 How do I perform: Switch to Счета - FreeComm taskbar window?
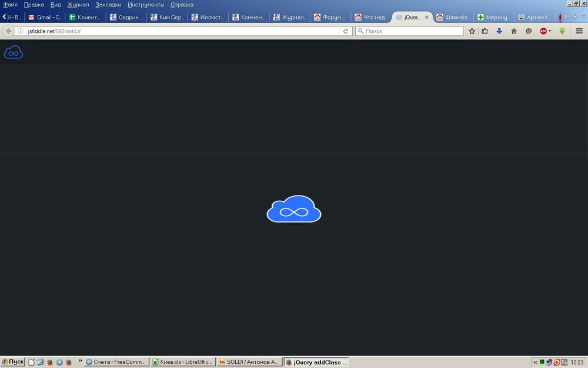tap(116, 362)
